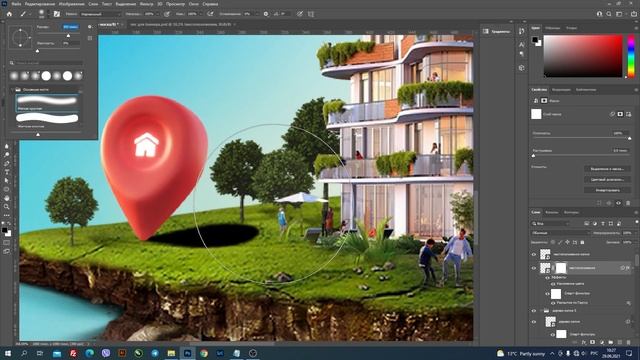This screenshot has height=360, width=640.
Task: Hide the 'дерево копия 3' group
Action: click(x=533, y=311)
